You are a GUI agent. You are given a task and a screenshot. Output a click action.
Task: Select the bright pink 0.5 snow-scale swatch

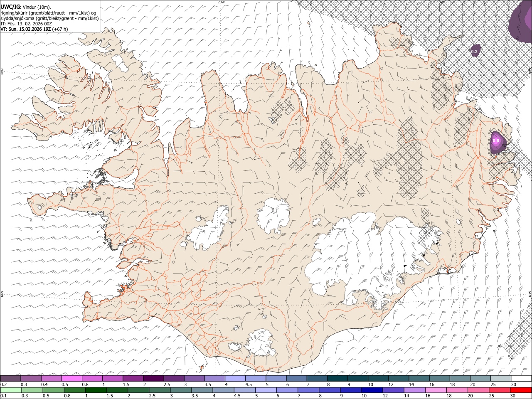pyautogui.click(x=71, y=379)
